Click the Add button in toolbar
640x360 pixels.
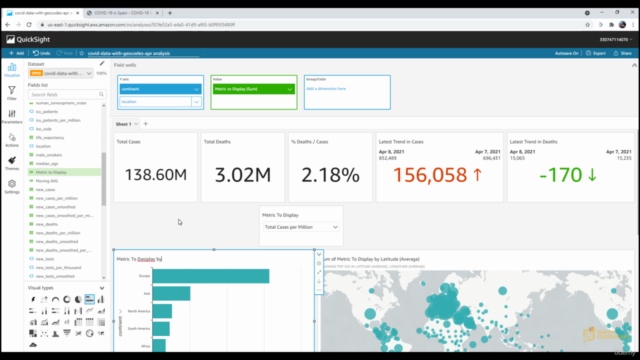pos(17,53)
